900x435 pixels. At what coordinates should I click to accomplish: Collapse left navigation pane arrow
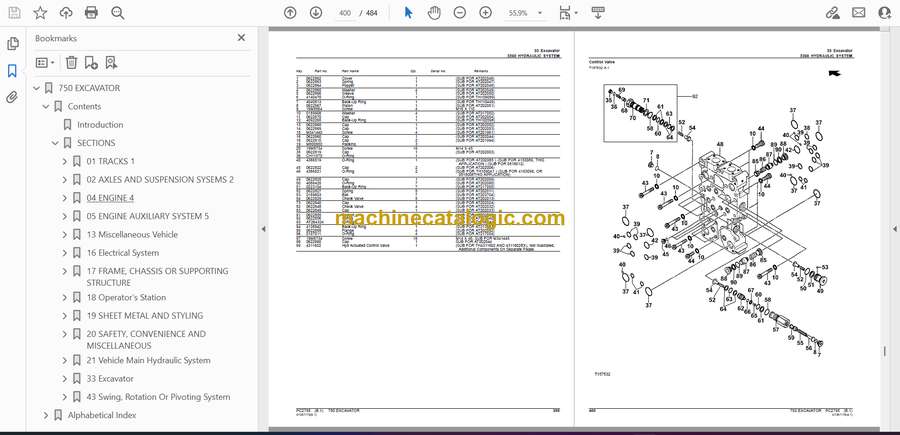click(x=263, y=229)
